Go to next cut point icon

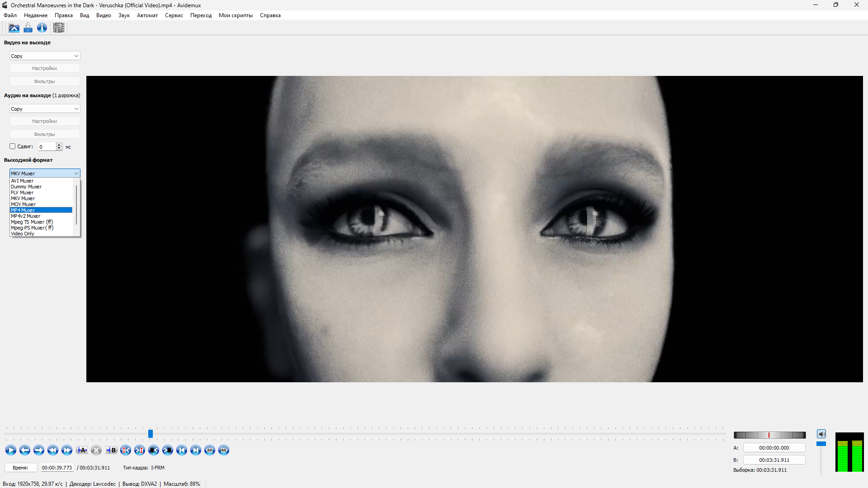coord(140,450)
